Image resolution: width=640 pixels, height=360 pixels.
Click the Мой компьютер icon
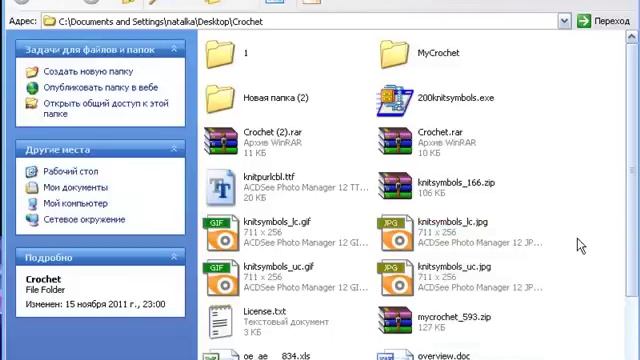pos(32,204)
